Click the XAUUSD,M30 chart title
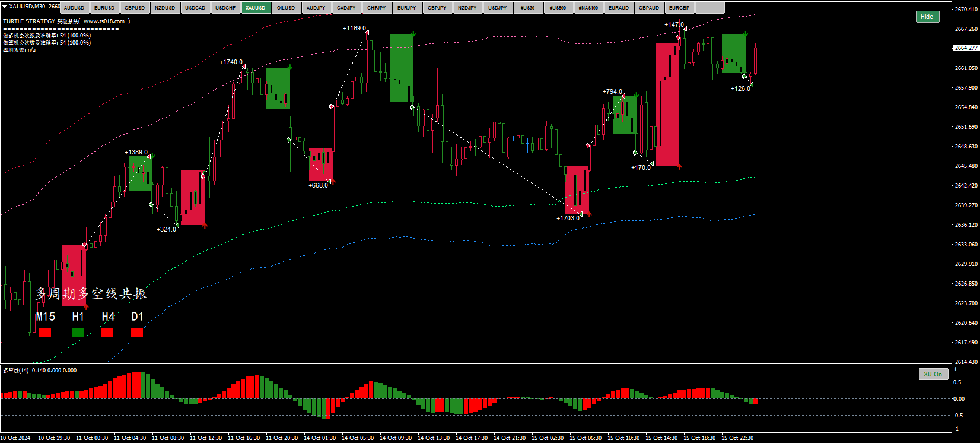980x443 pixels. (27, 7)
